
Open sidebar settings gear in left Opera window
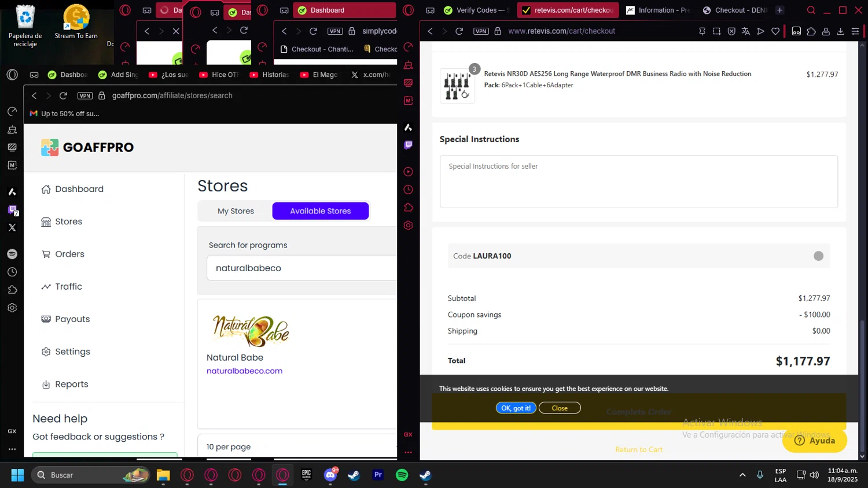coord(12,308)
